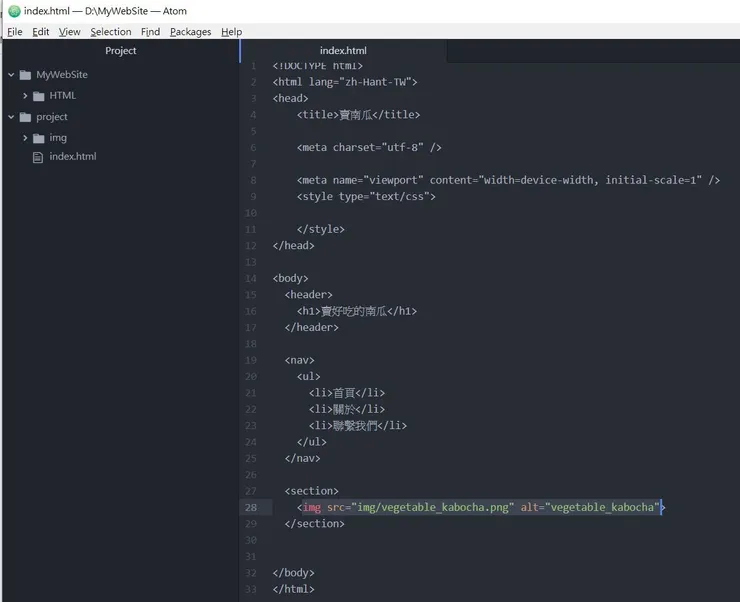Open the Edit menu

[x=41, y=32]
